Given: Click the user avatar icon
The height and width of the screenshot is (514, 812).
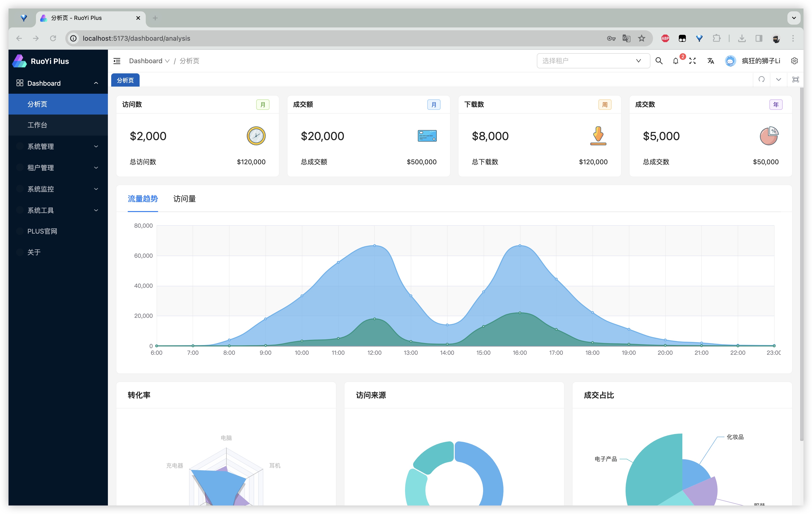Looking at the screenshot, I should coord(730,61).
